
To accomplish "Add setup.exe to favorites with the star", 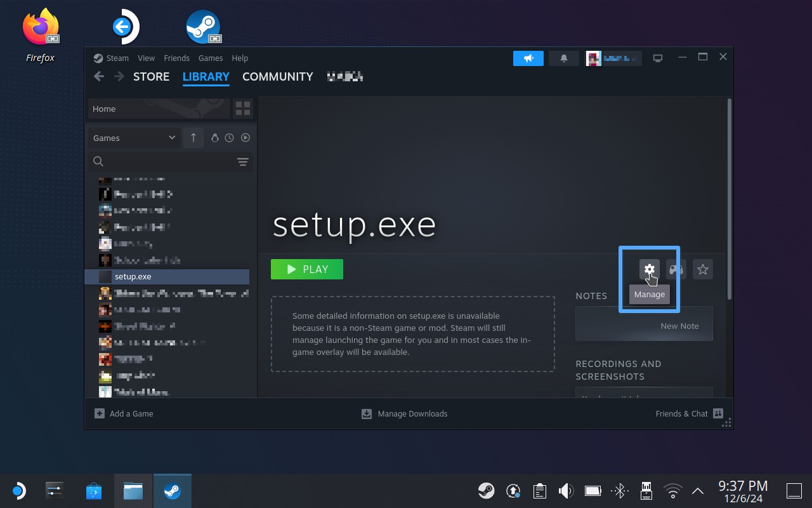I will coord(703,269).
